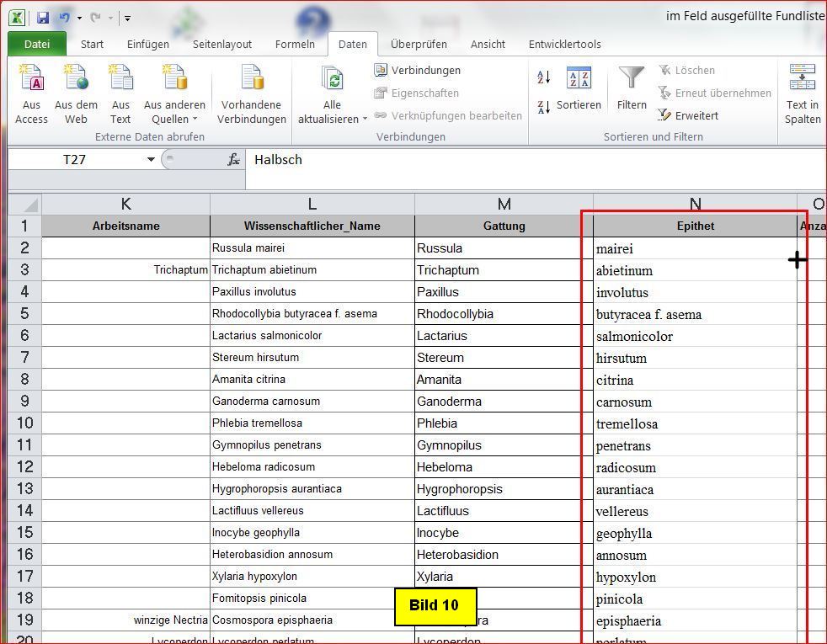Click the fx insert function icon
Image resolution: width=827 pixels, height=644 pixels.
234,159
